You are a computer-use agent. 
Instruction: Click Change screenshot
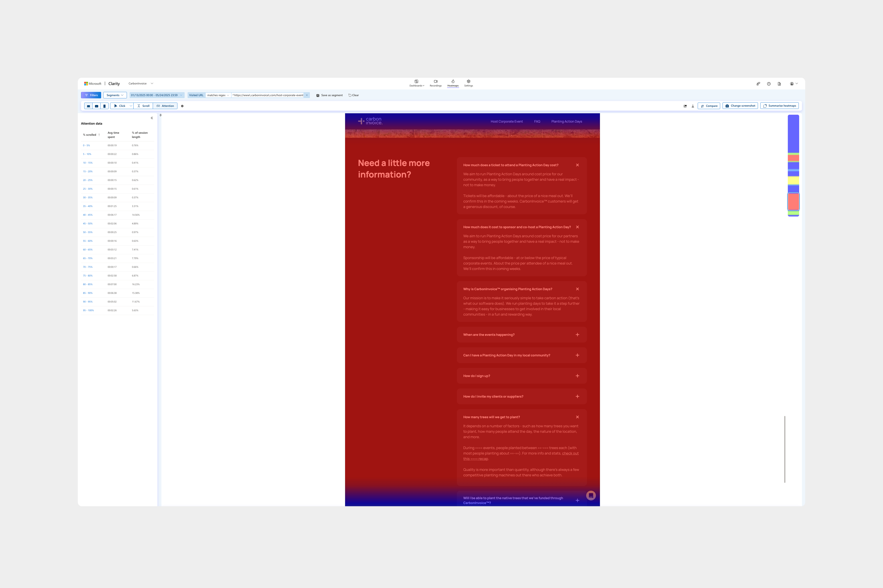(740, 106)
